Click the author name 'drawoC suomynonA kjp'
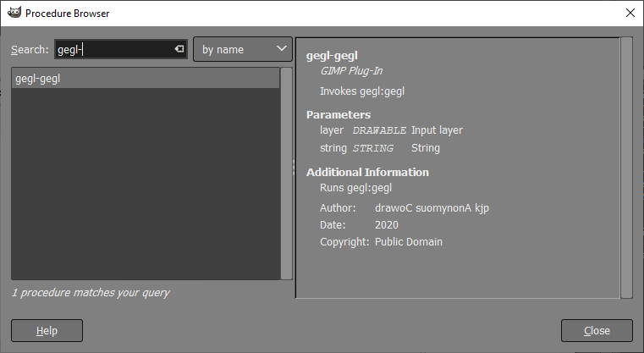Screen dimensions: 644x353 tap(432, 208)
